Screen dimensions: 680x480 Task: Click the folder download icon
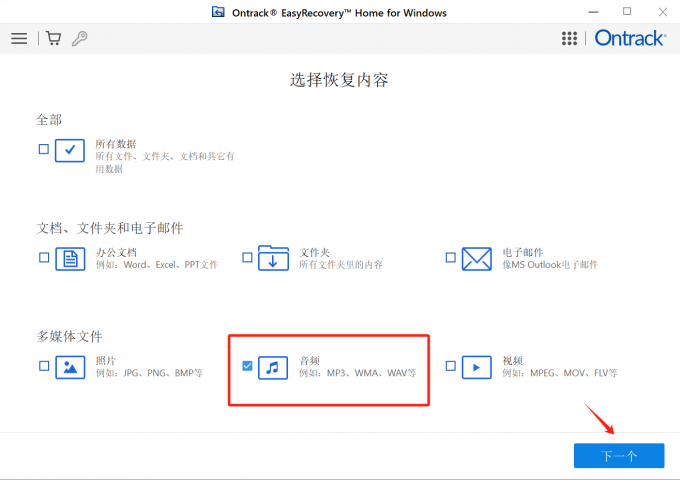pyautogui.click(x=273, y=258)
